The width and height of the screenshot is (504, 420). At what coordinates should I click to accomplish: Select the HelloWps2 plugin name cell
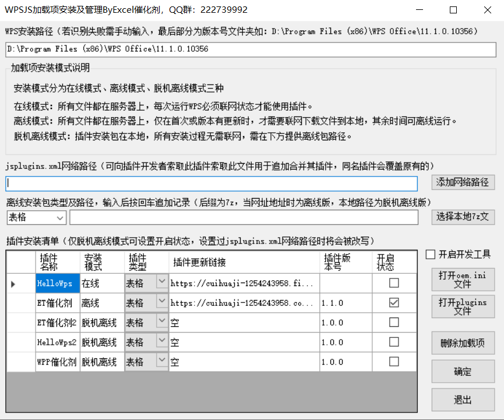(58, 343)
